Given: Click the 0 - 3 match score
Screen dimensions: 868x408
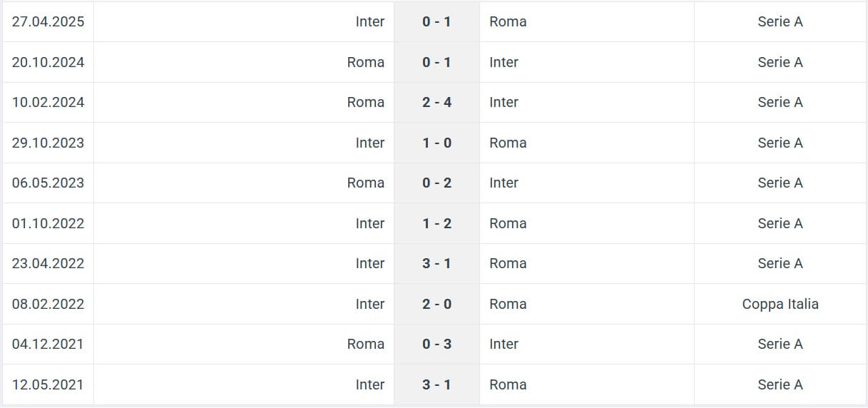Looking at the screenshot, I should (x=436, y=344).
